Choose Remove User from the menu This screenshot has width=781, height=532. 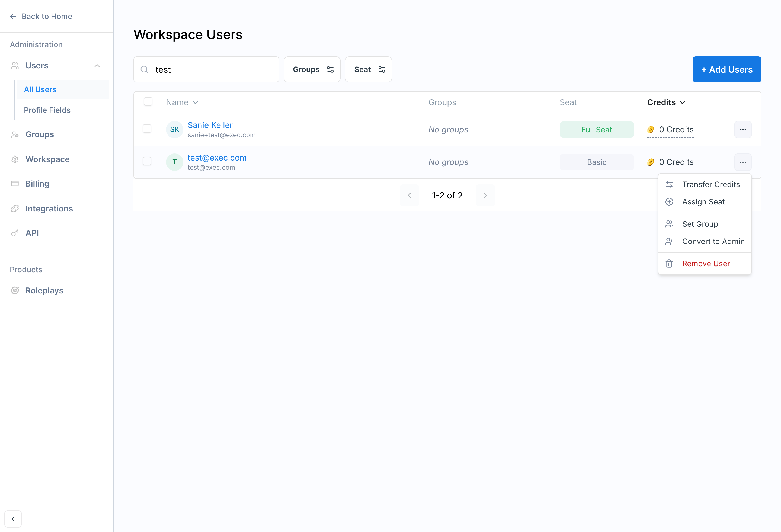[705, 264]
